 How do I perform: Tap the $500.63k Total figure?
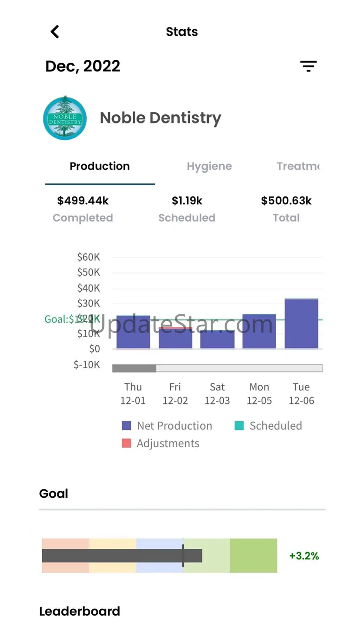click(x=286, y=209)
